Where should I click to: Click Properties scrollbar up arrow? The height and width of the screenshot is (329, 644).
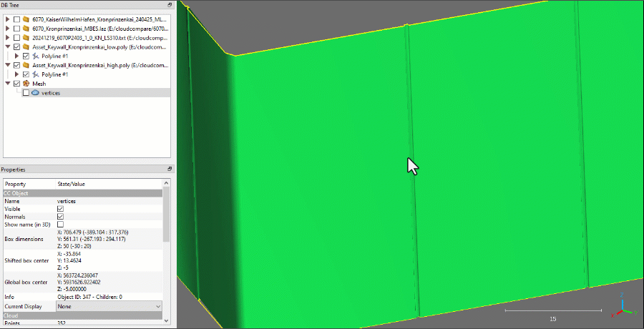point(166,183)
